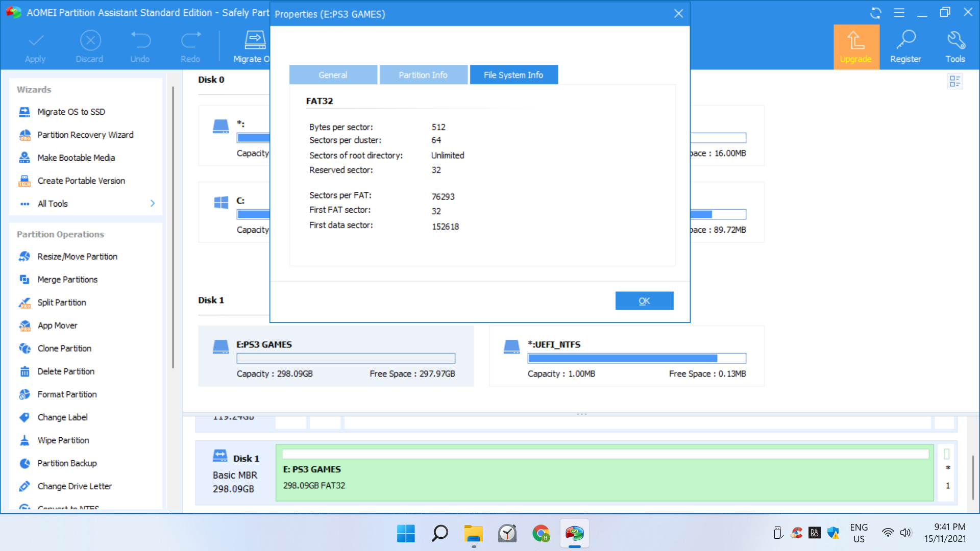Close the Properties dialog
This screenshot has height=551, width=980.
pos(678,14)
